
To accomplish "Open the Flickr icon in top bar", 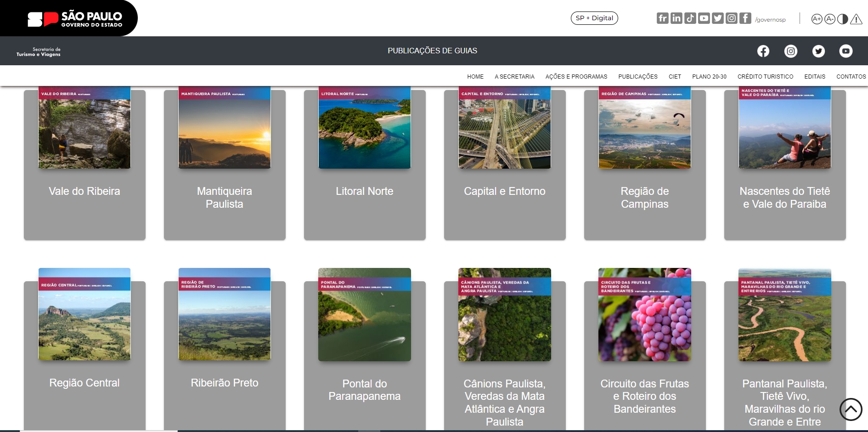I will (662, 18).
